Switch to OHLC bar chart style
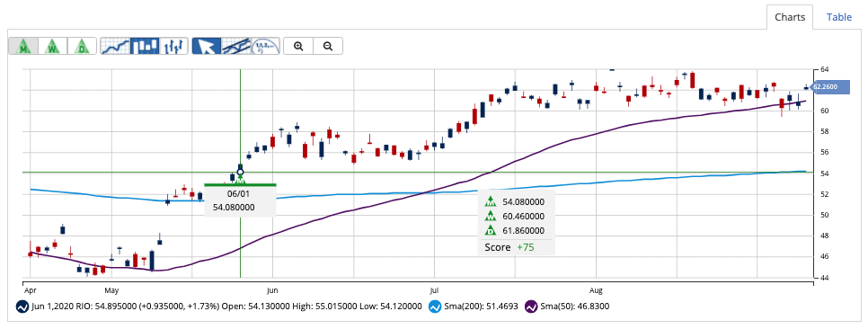 coord(173,46)
